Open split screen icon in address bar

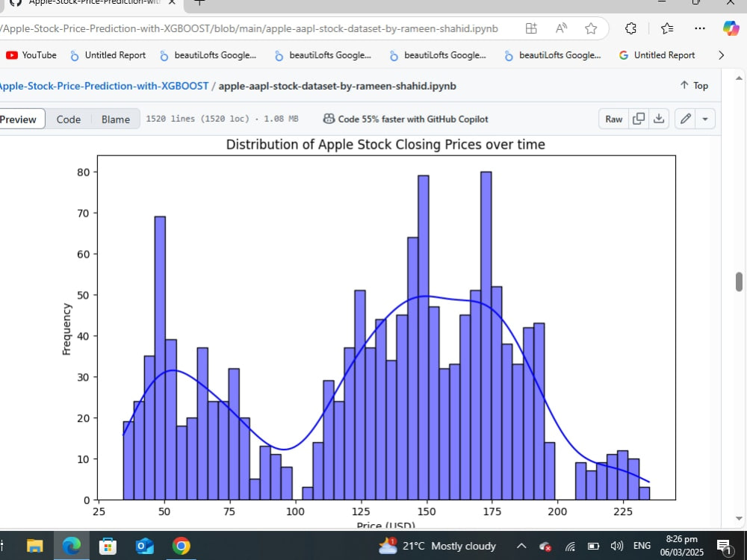(530, 28)
